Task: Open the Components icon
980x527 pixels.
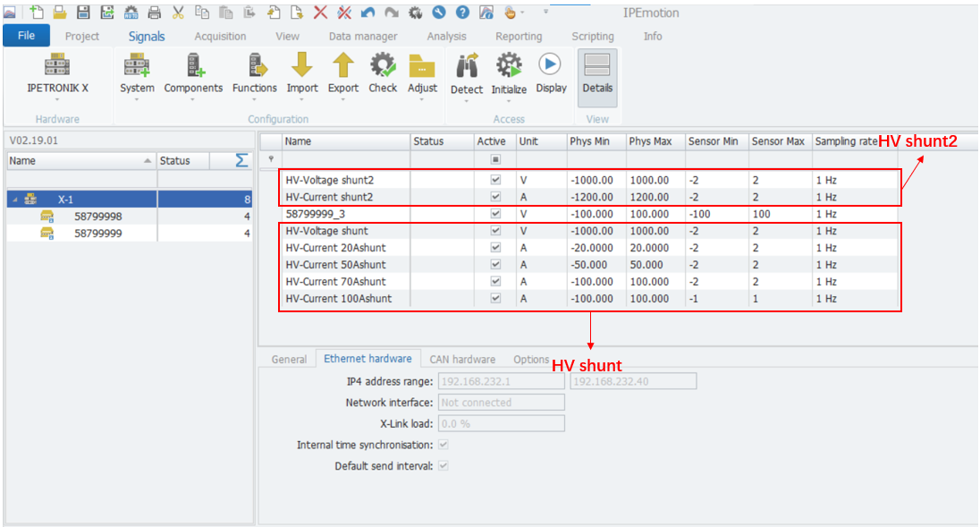Action: click(195, 65)
